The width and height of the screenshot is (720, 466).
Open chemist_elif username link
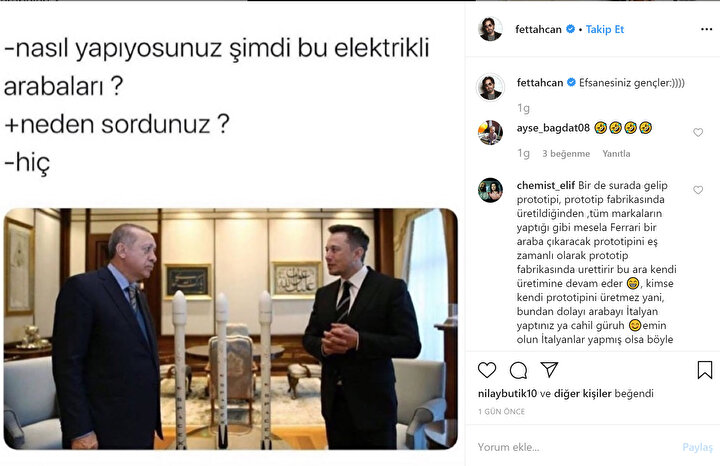click(x=546, y=185)
